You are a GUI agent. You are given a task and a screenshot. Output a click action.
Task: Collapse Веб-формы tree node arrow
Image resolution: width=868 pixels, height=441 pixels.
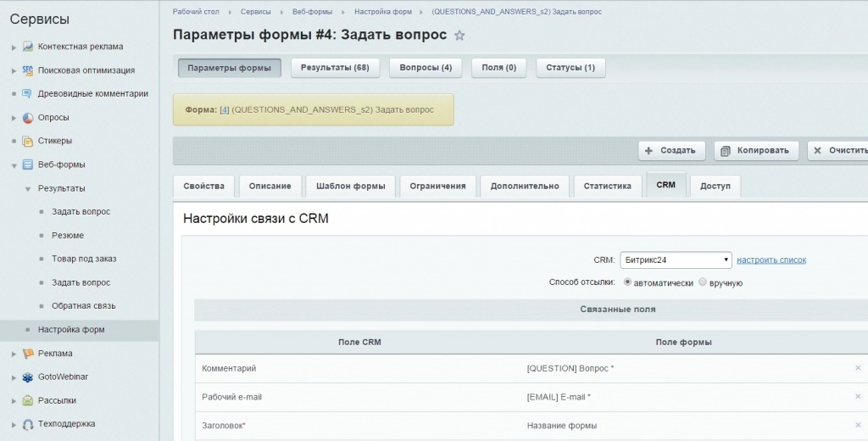14,165
